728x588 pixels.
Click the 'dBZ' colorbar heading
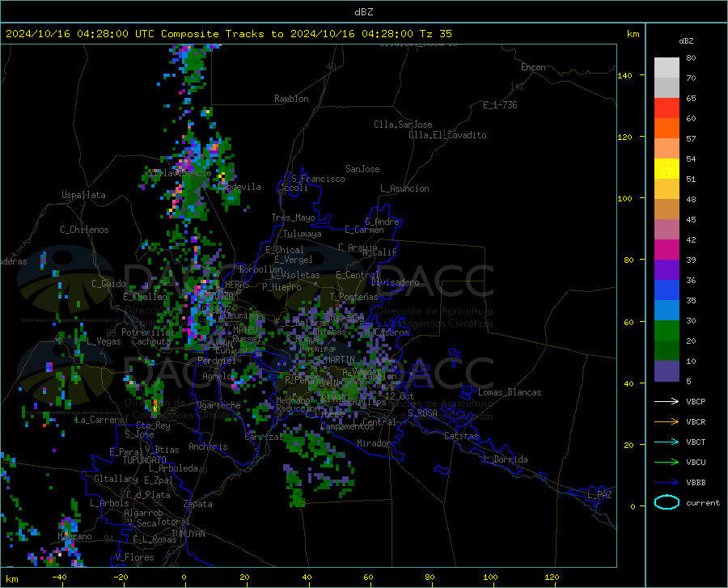coord(686,40)
